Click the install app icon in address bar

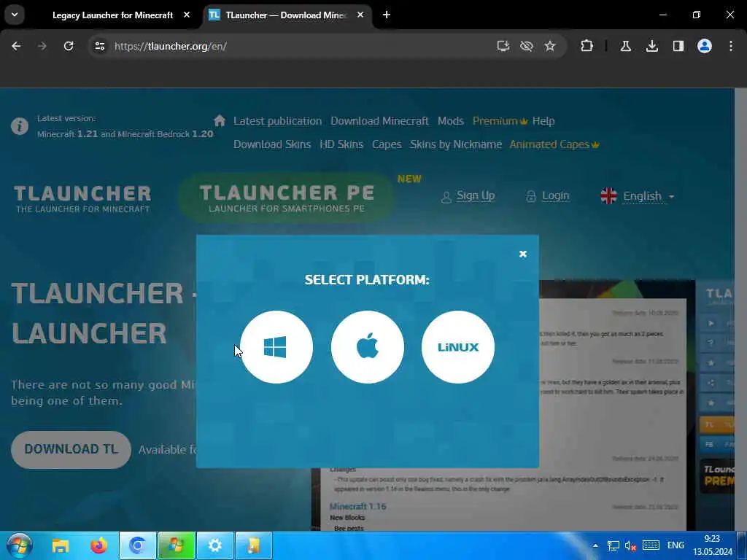pyautogui.click(x=503, y=46)
